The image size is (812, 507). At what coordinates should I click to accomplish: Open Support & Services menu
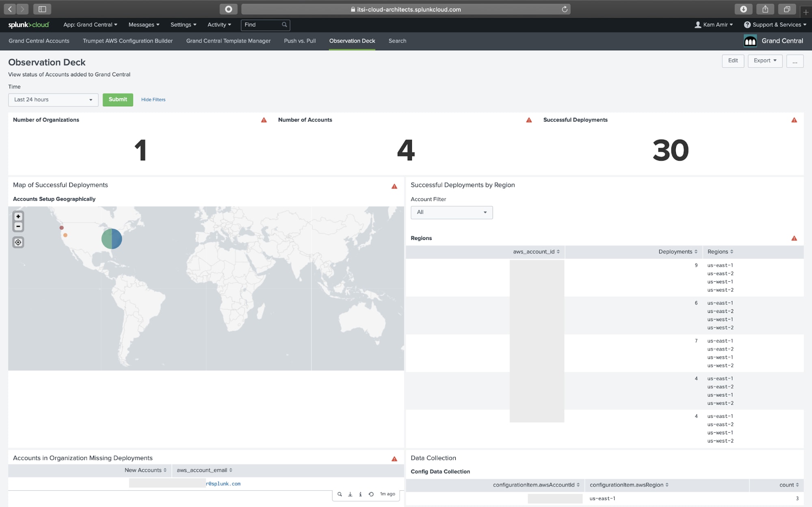(775, 25)
